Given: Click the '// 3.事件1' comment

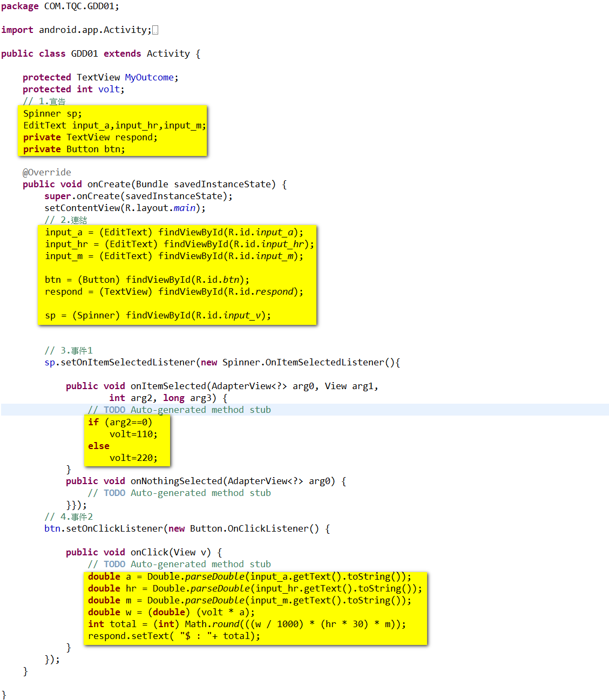Looking at the screenshot, I should point(69,351).
